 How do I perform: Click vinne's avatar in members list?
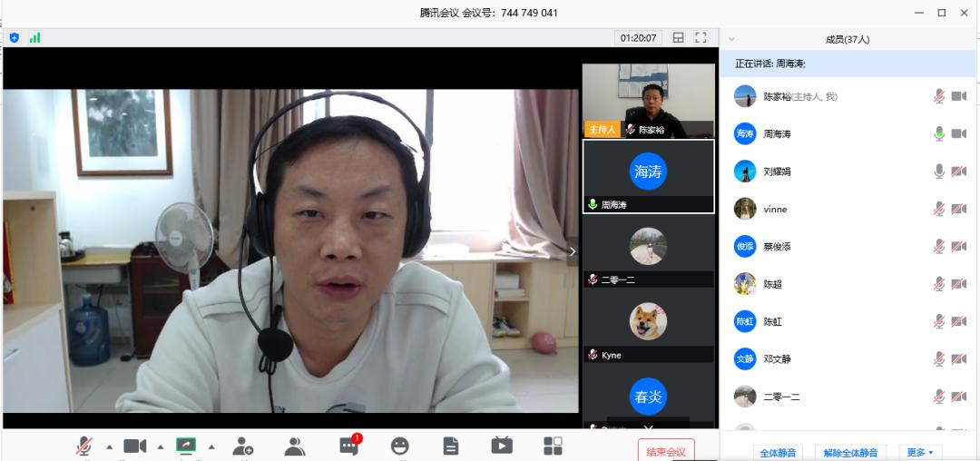pos(745,209)
